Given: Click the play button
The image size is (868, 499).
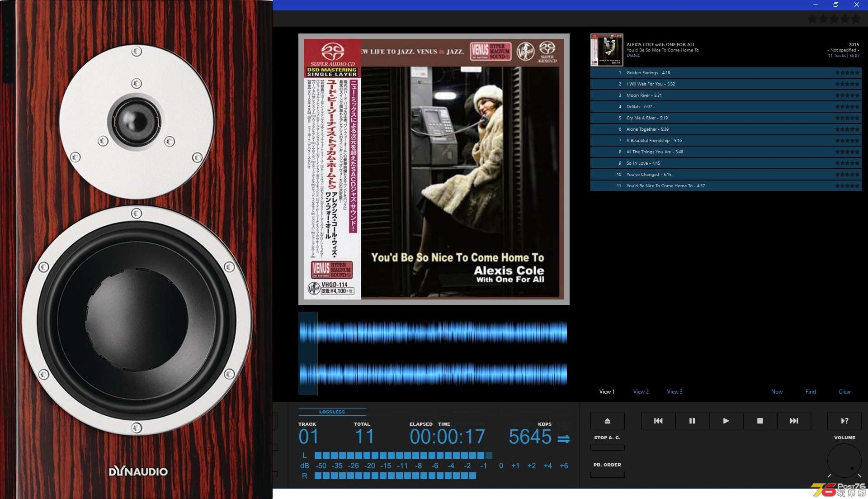Looking at the screenshot, I should pyautogui.click(x=726, y=421).
